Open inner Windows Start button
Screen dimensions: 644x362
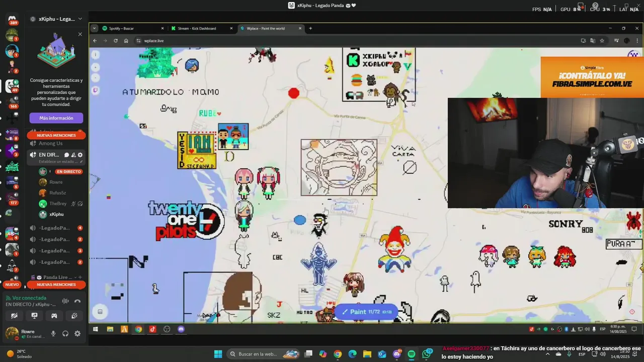95,329
